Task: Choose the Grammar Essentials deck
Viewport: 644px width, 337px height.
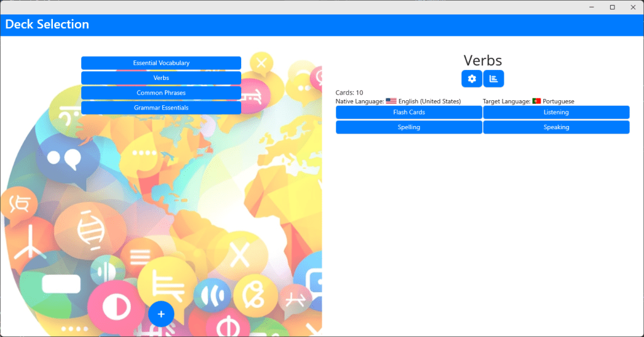Action: click(161, 108)
